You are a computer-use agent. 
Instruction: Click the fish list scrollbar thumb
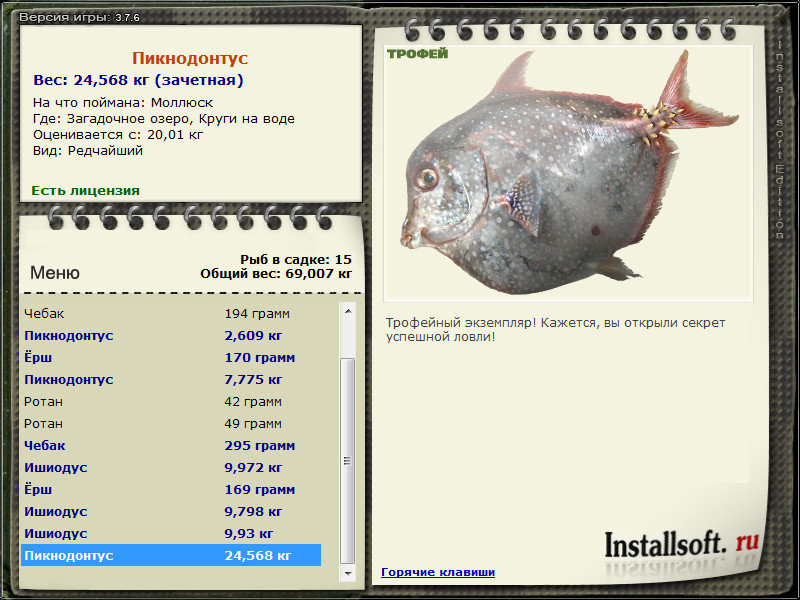point(348,461)
